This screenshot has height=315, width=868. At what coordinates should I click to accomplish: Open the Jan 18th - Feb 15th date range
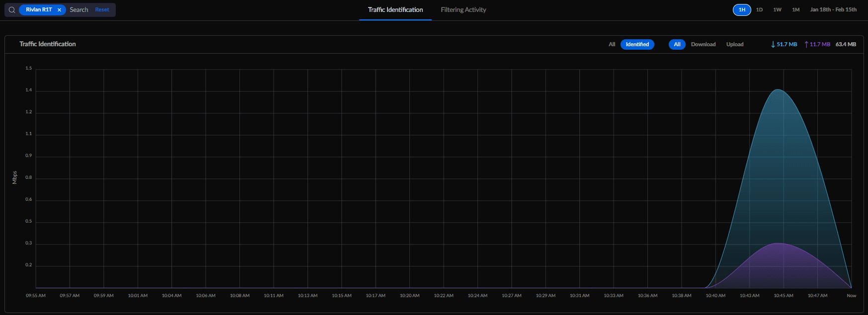pyautogui.click(x=833, y=10)
